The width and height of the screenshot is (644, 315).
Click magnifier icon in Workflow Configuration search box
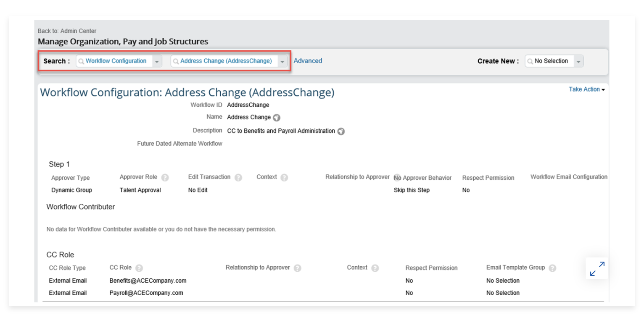[x=82, y=61]
